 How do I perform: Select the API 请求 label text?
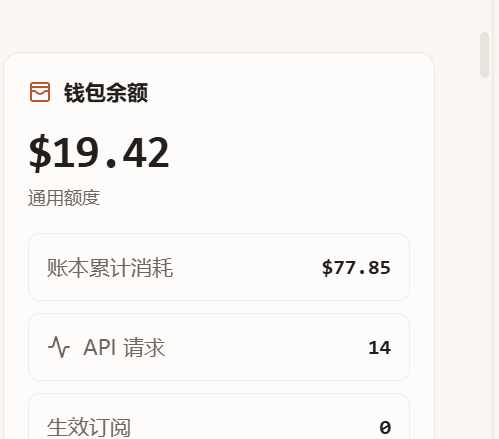click(124, 347)
